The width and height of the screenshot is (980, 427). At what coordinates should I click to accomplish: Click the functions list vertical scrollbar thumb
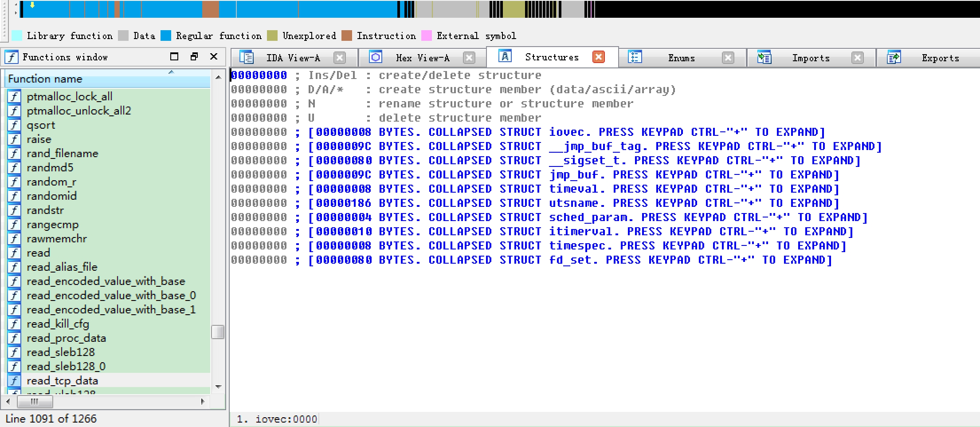click(218, 332)
